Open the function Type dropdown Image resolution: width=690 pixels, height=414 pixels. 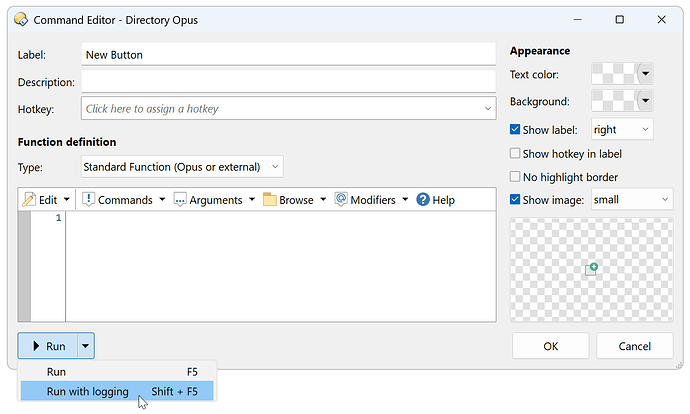click(182, 167)
